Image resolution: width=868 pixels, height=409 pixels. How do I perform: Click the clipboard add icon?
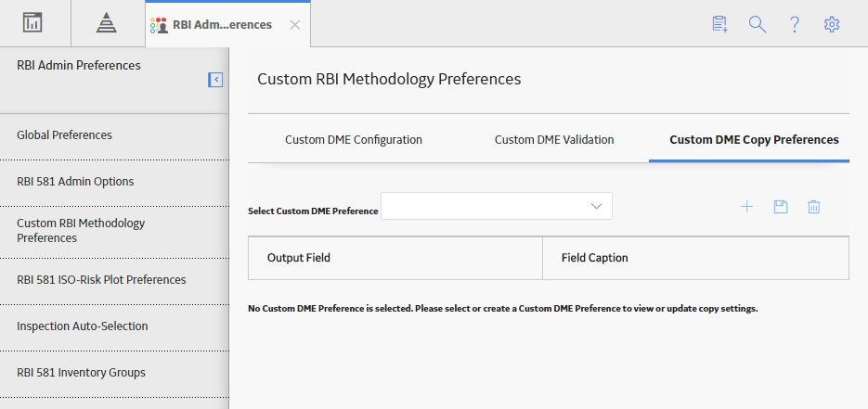click(719, 24)
